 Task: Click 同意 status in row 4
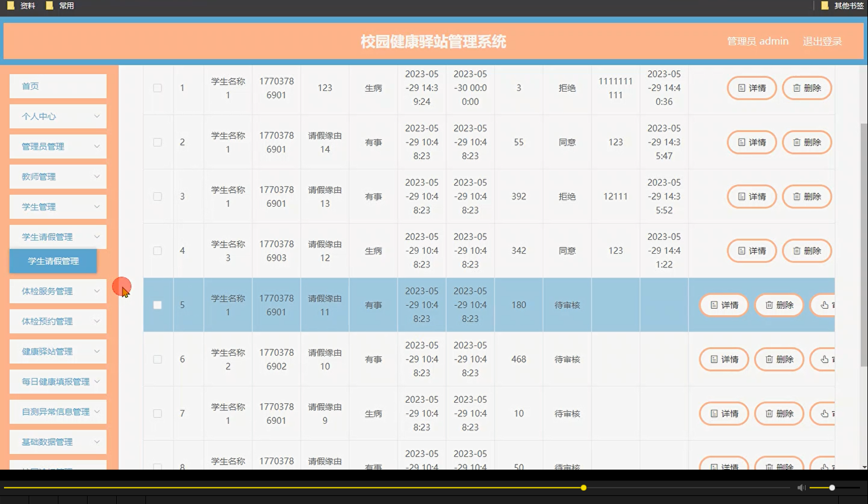pos(567,251)
